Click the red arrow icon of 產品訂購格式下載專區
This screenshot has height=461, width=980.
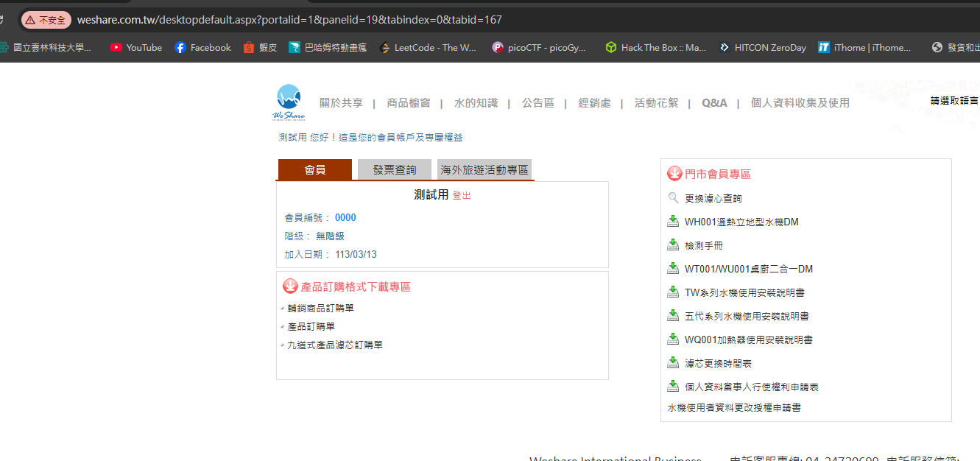tap(290, 286)
